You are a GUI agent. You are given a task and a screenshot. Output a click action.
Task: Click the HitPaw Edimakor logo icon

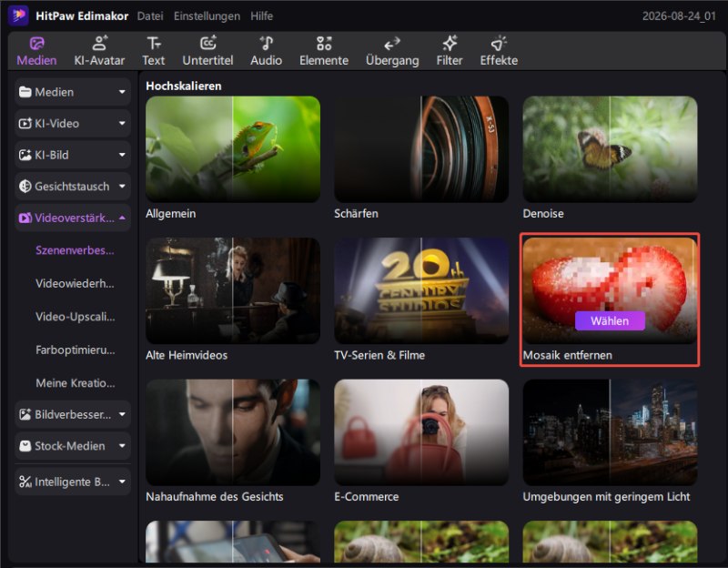(x=18, y=15)
